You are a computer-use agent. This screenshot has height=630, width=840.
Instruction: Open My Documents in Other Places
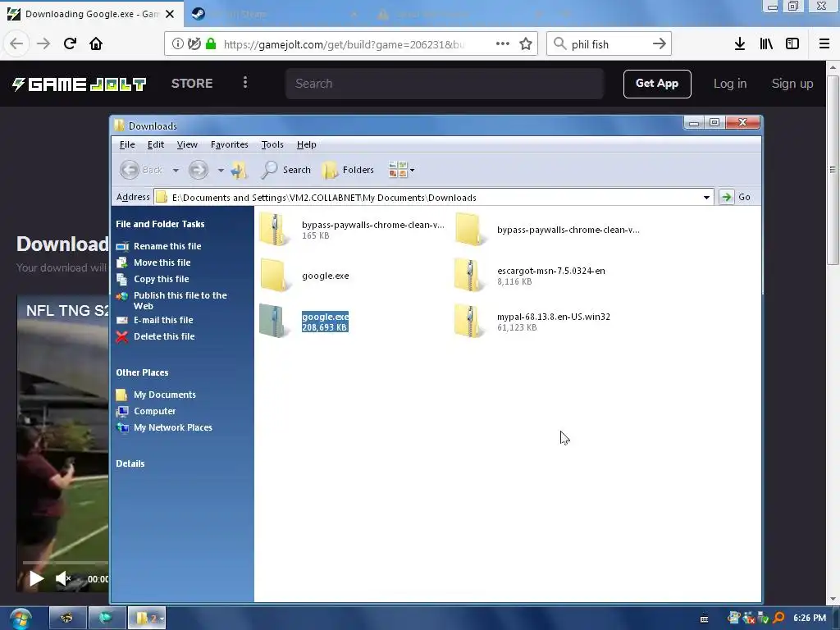[164, 395]
